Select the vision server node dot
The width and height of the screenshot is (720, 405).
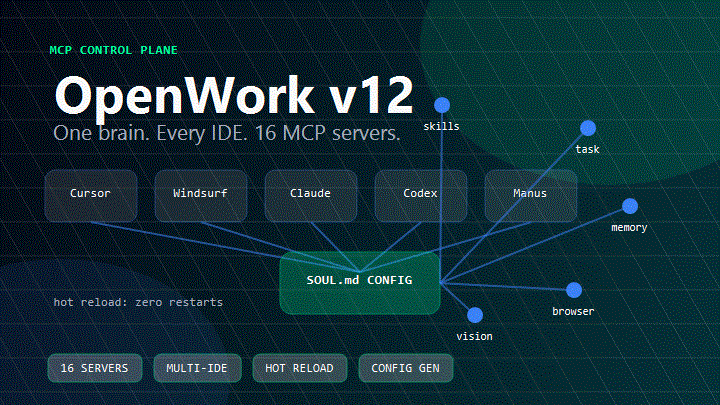(475, 315)
